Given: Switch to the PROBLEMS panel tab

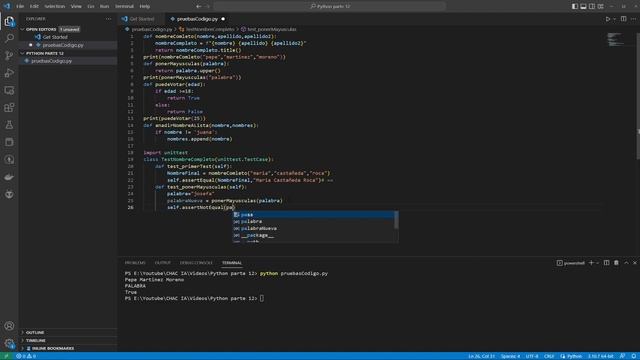Looking at the screenshot, I should (135, 263).
